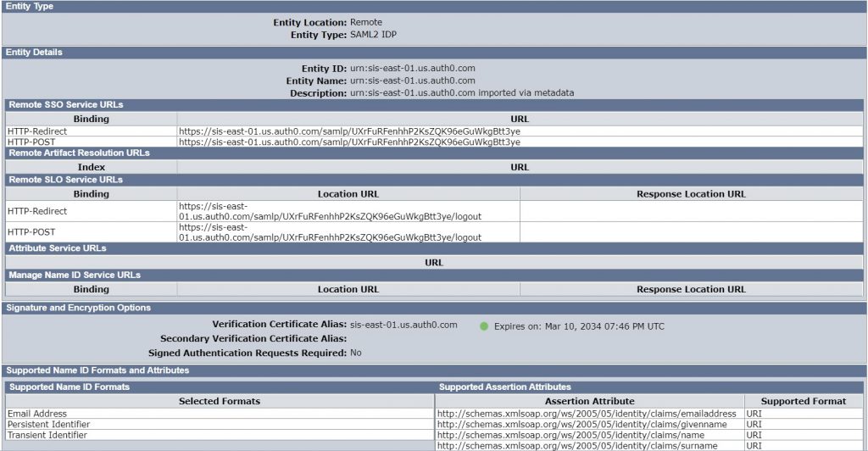Click the SSO HTTP-Redirect samlp URL
The width and height of the screenshot is (868, 451).
(349, 131)
